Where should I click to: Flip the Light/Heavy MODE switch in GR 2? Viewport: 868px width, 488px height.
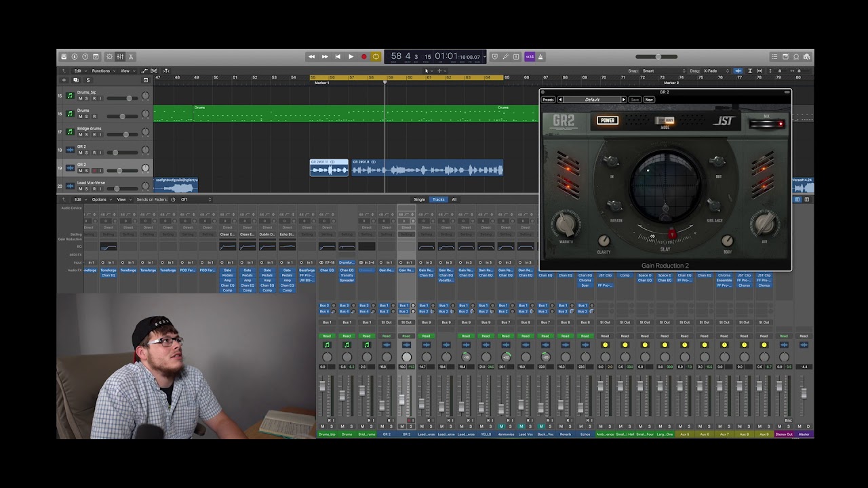point(665,121)
